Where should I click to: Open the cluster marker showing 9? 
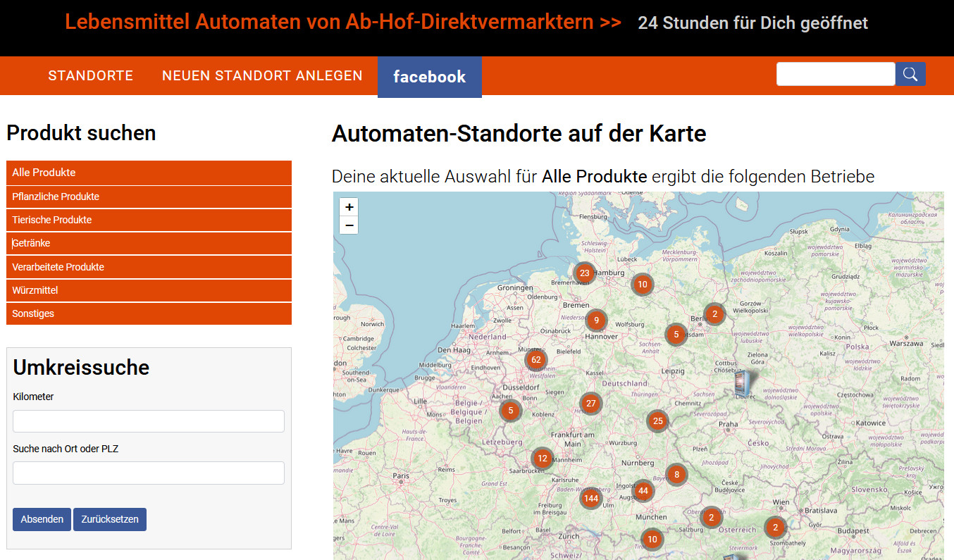coord(596,321)
